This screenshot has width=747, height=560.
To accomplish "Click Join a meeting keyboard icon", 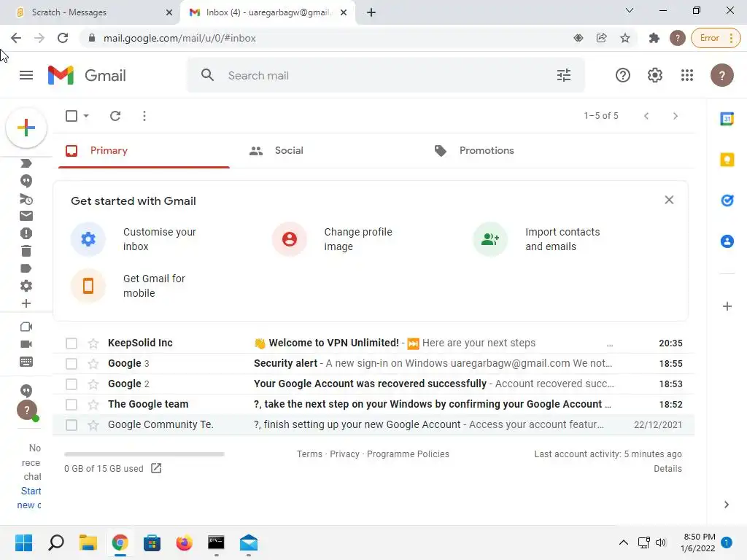I will [x=26, y=362].
